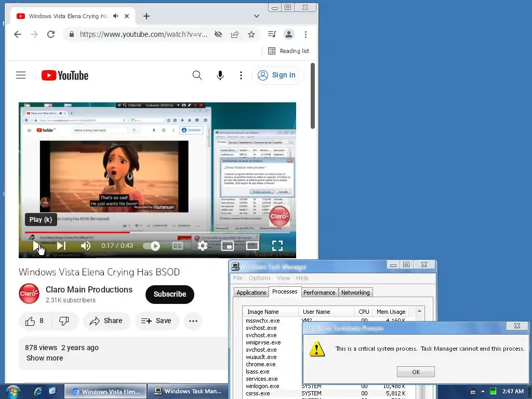The image size is (532, 399).
Task: Confirm the Unable to Terminate Process dialog OK
Action: tap(416, 372)
